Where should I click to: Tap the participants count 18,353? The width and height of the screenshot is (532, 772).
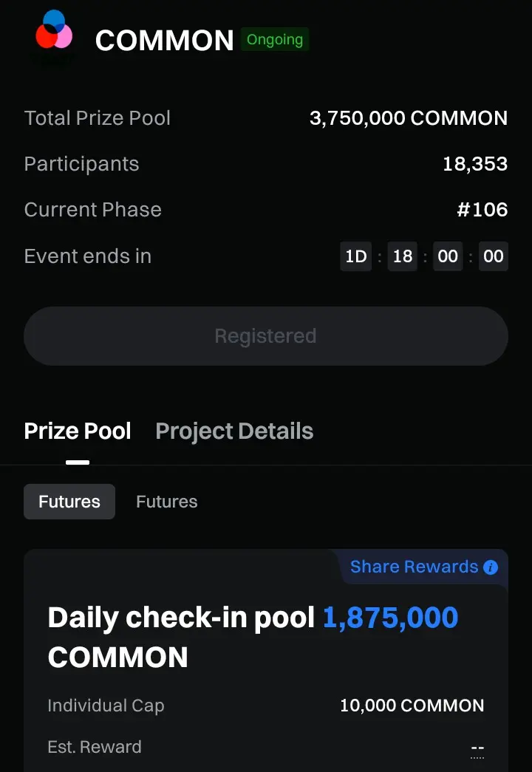[475, 164]
